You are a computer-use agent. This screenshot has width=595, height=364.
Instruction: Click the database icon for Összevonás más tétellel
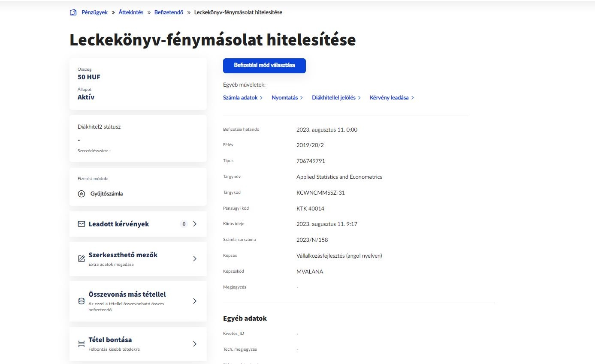click(82, 301)
